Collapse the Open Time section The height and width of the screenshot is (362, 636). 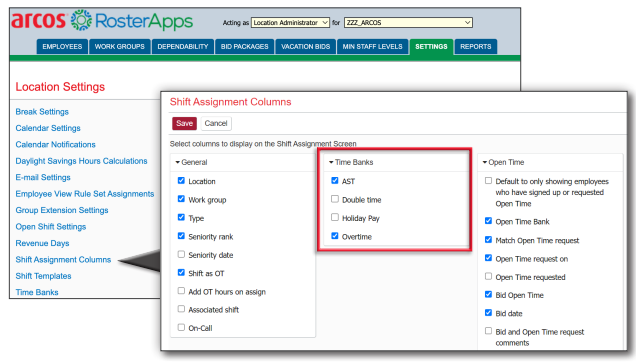(503, 162)
